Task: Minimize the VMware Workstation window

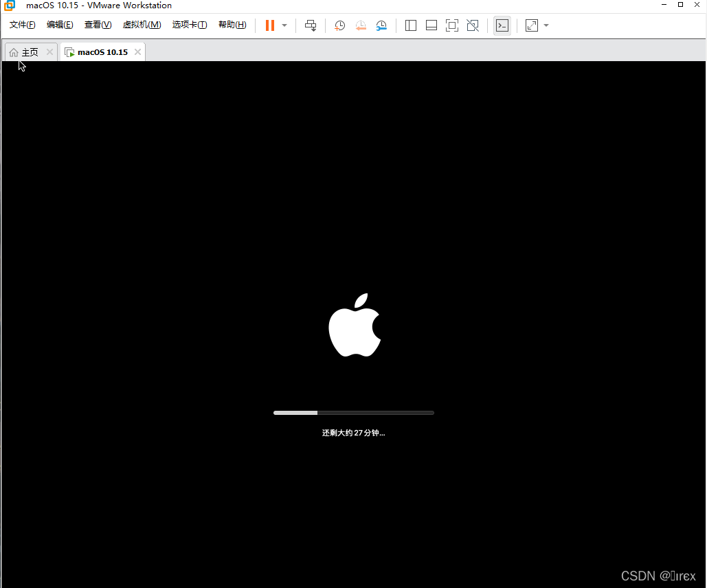Action: click(x=664, y=5)
